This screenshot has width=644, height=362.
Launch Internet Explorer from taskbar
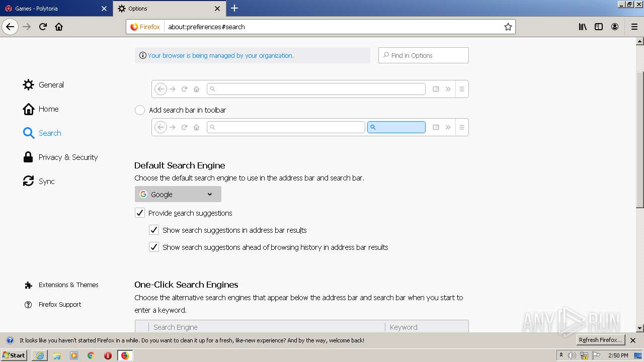[40, 355]
